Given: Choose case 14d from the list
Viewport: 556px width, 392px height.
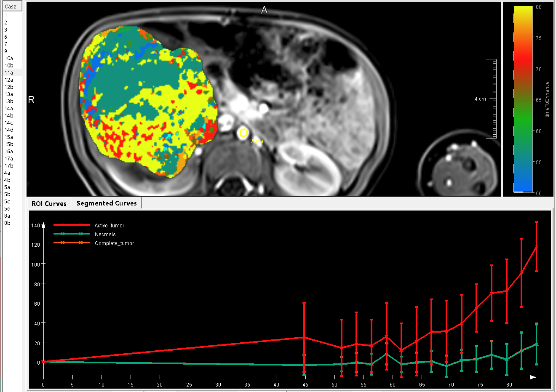Looking at the screenshot, I should tap(9, 130).
